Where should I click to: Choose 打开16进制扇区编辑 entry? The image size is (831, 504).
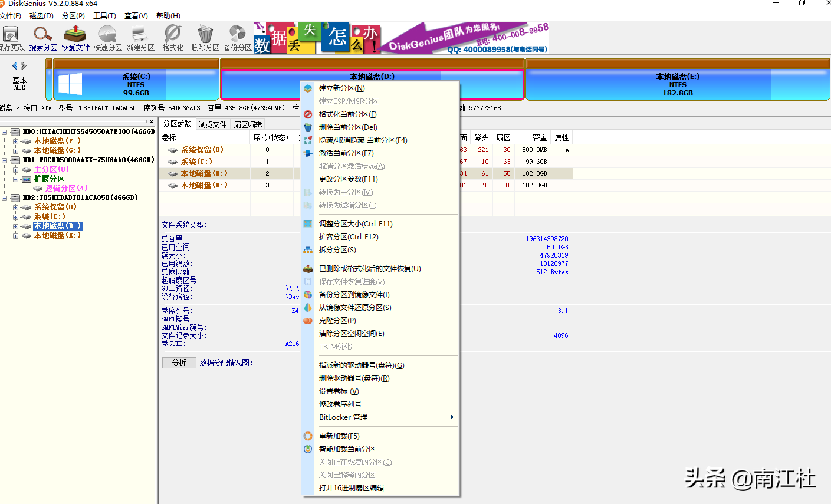[380, 488]
